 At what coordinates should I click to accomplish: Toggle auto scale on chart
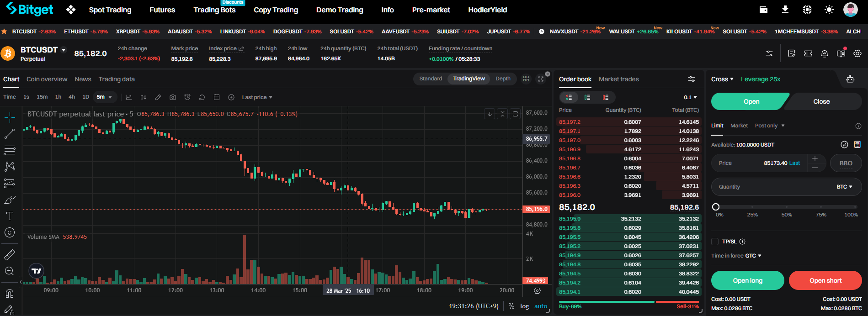pos(541,306)
